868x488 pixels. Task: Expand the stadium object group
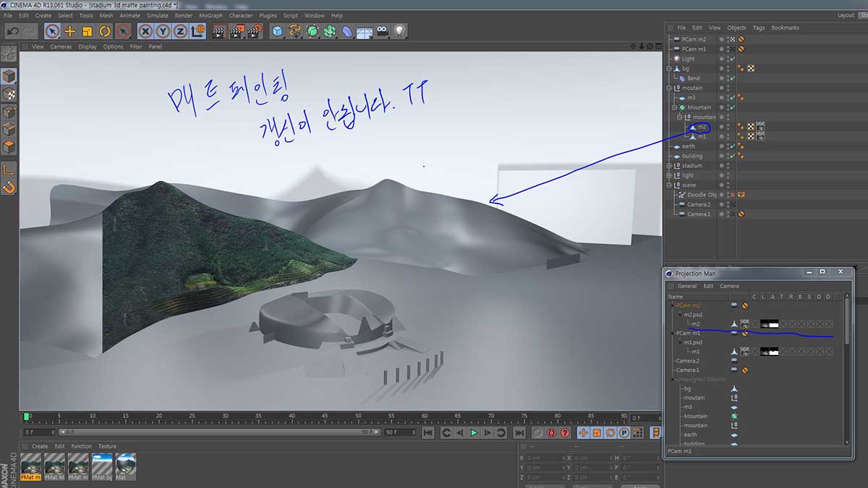click(x=669, y=166)
